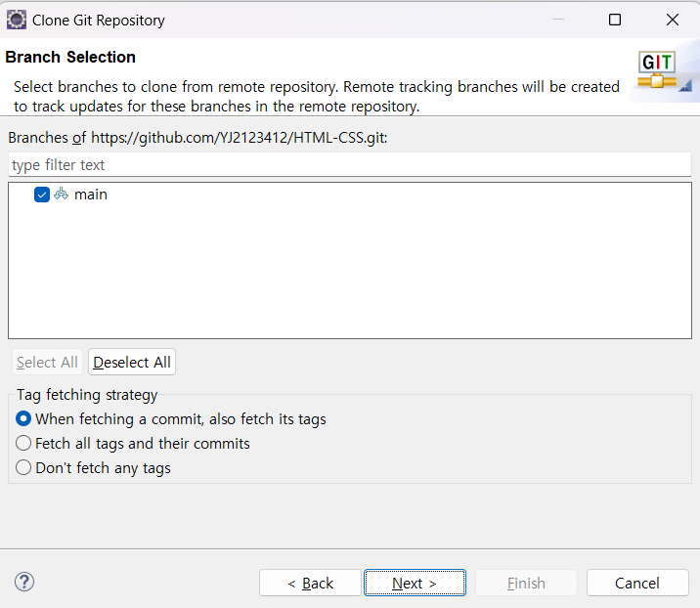700x608 pixels.
Task: Go to the previous page with Back
Action: point(310,583)
